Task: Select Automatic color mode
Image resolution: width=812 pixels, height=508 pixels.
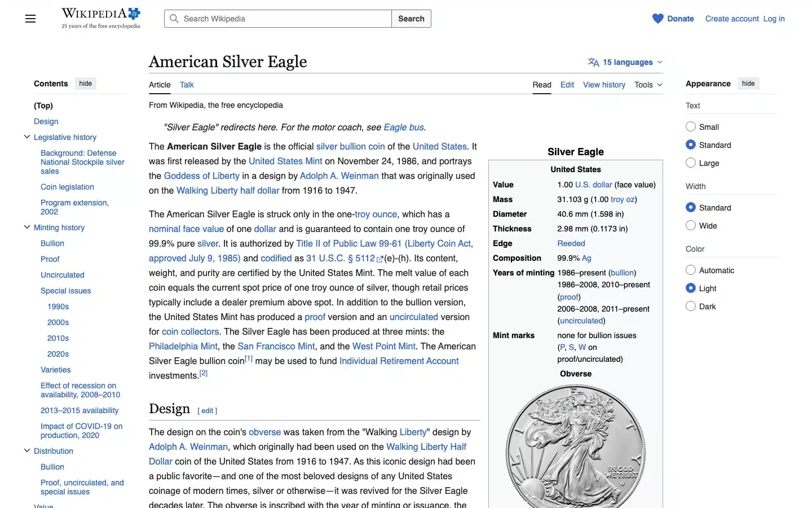Action: pos(691,270)
